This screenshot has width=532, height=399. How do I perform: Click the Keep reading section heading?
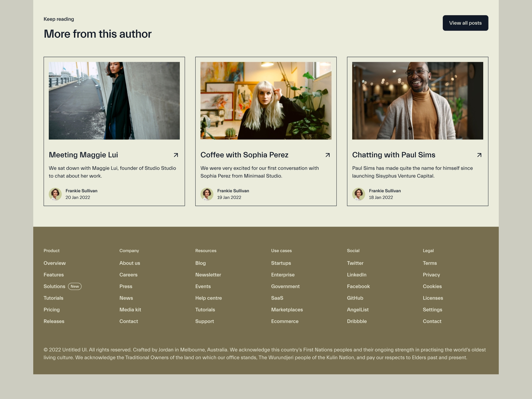pos(59,19)
